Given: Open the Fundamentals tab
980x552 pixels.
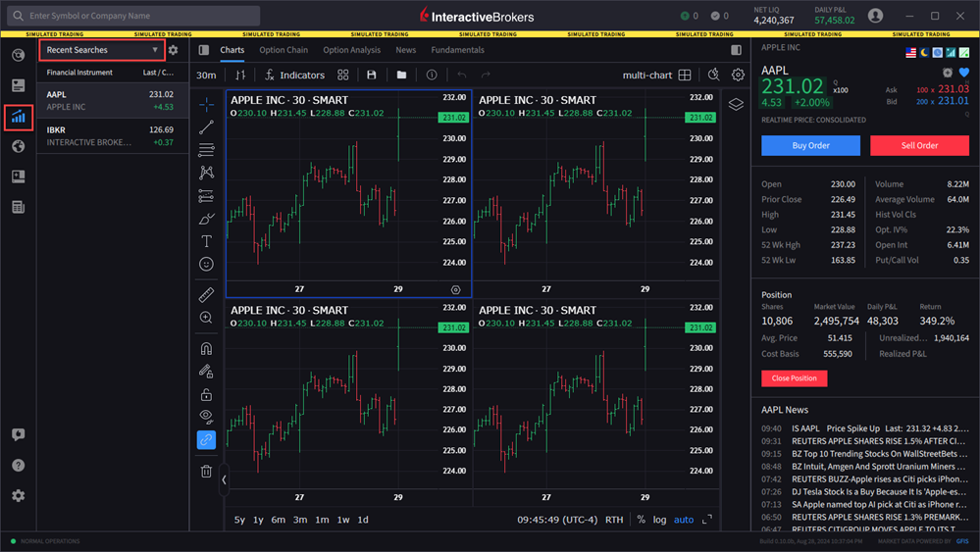Looking at the screenshot, I should [x=457, y=50].
